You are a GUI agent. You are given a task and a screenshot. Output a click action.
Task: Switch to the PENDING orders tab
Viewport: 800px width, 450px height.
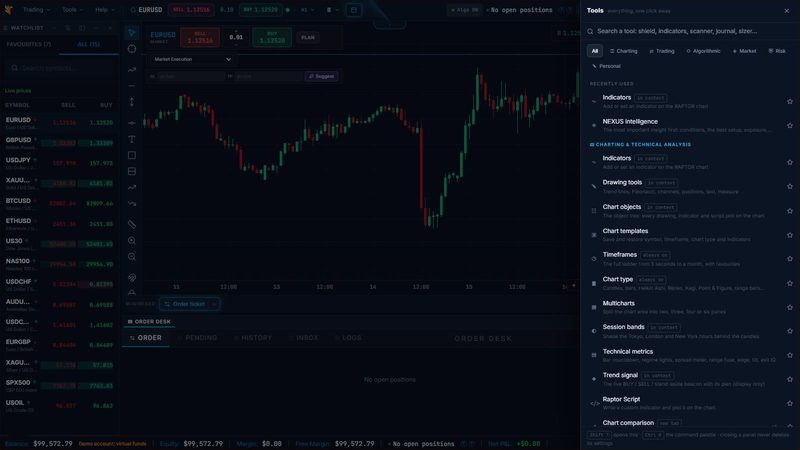[197, 338]
